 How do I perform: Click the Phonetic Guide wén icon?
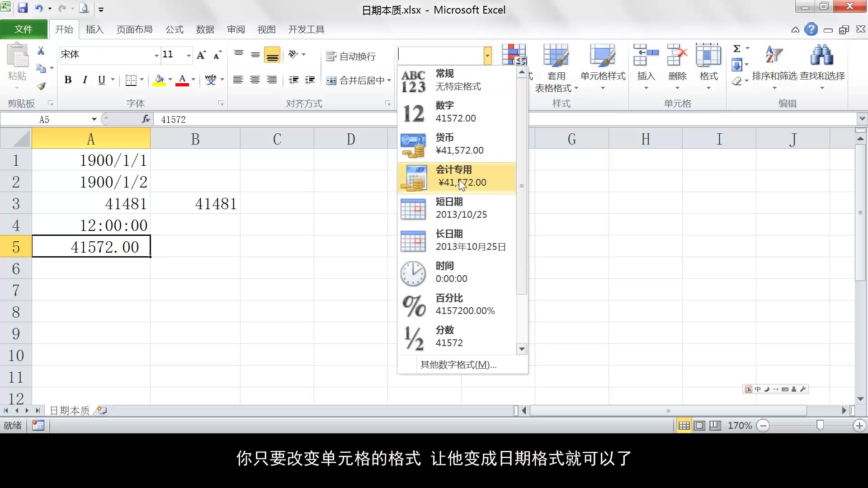(211, 80)
